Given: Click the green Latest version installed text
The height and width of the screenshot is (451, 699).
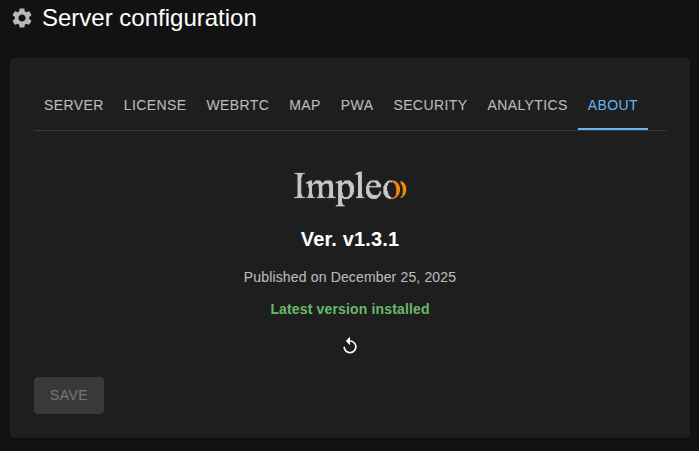Looking at the screenshot, I should (350, 309).
